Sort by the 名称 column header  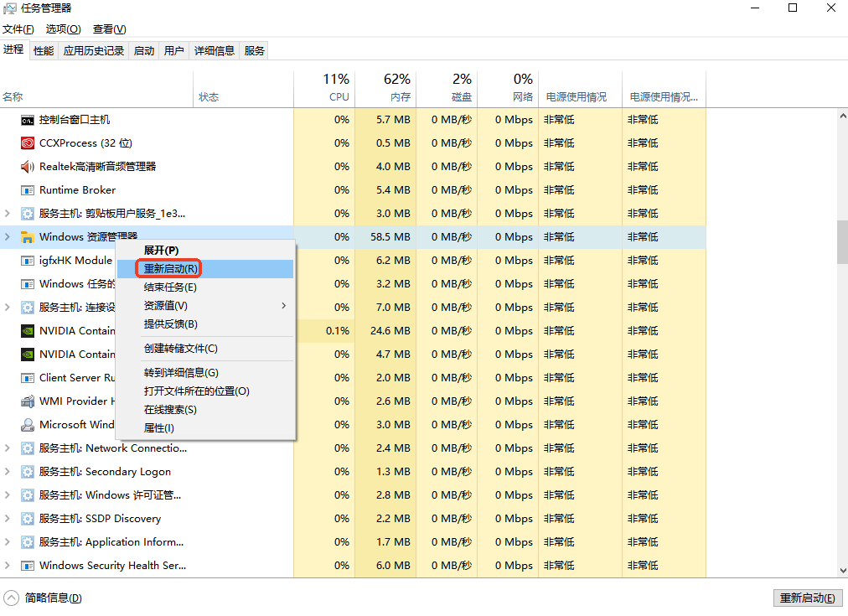pyautogui.click(x=97, y=89)
